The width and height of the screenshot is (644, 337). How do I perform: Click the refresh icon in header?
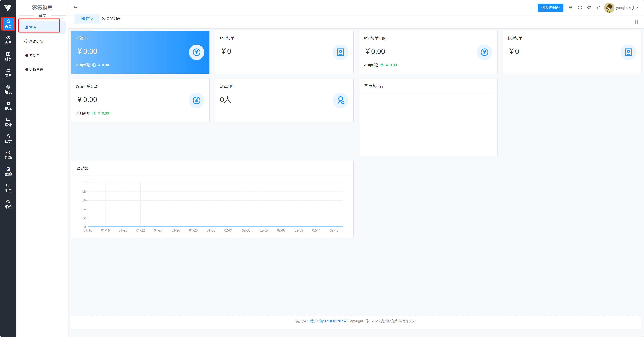(x=598, y=8)
